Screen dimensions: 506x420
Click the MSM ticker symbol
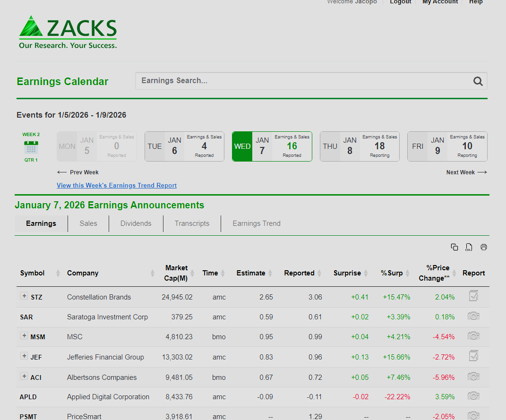(38, 337)
